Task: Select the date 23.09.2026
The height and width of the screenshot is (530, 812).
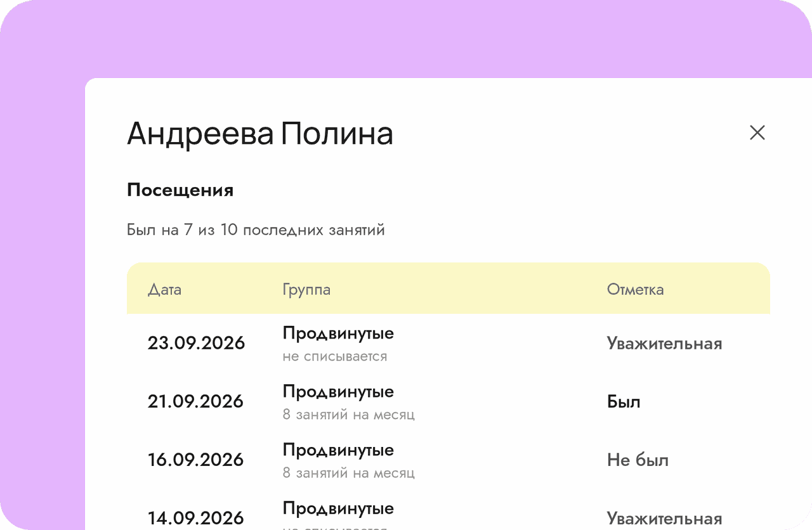Action: coord(197,343)
